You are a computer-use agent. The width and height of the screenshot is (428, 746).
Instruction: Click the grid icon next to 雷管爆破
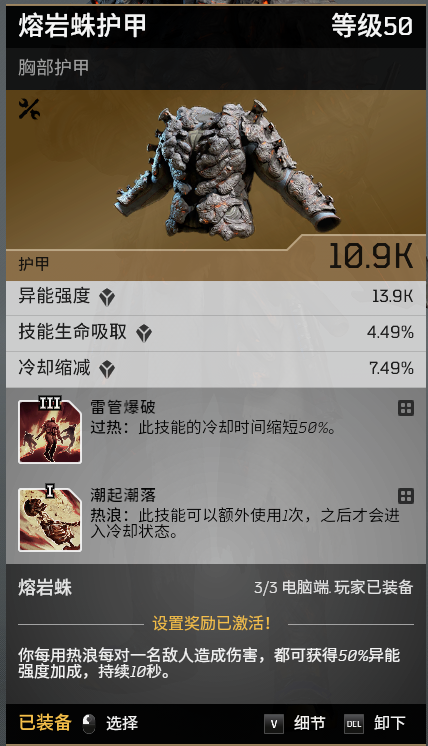tap(406, 408)
